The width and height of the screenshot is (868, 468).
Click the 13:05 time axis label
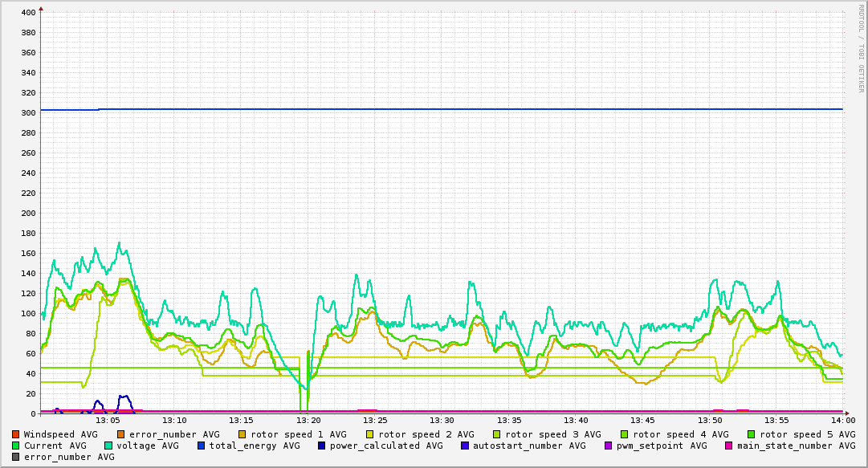click(x=108, y=421)
